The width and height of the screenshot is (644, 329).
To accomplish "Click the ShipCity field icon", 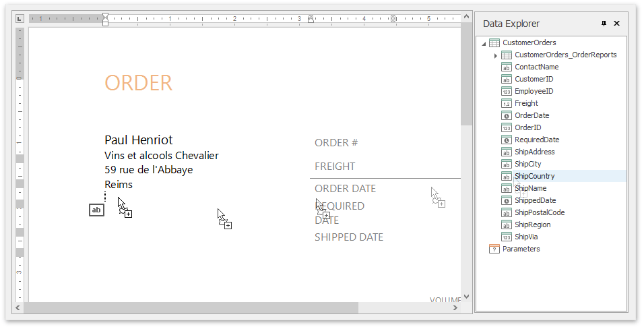I will 507,164.
